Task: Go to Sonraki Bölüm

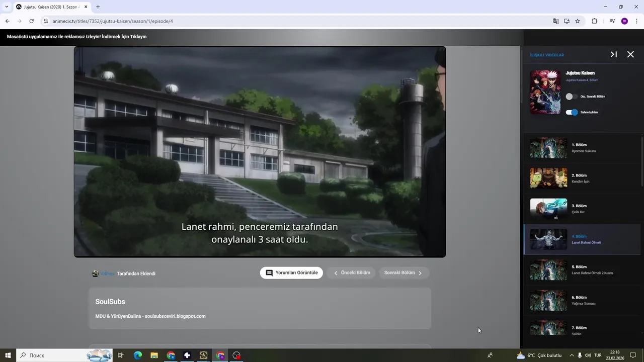Action: point(404,273)
